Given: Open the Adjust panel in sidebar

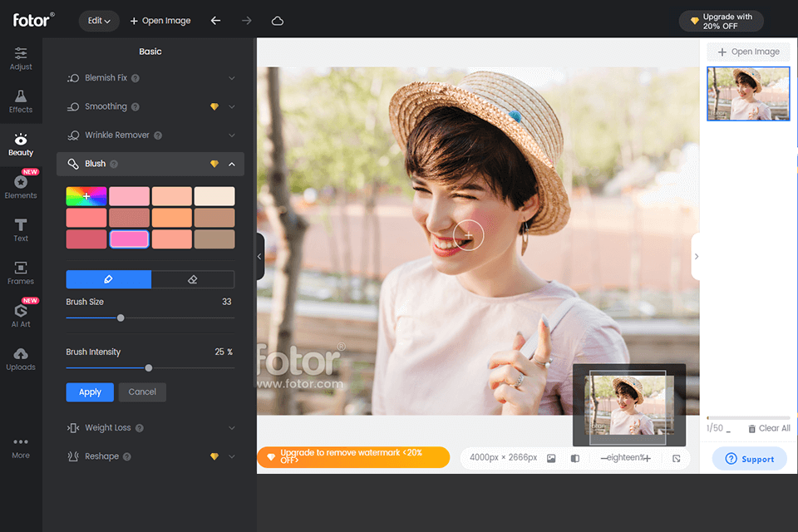Looking at the screenshot, I should point(21,59).
